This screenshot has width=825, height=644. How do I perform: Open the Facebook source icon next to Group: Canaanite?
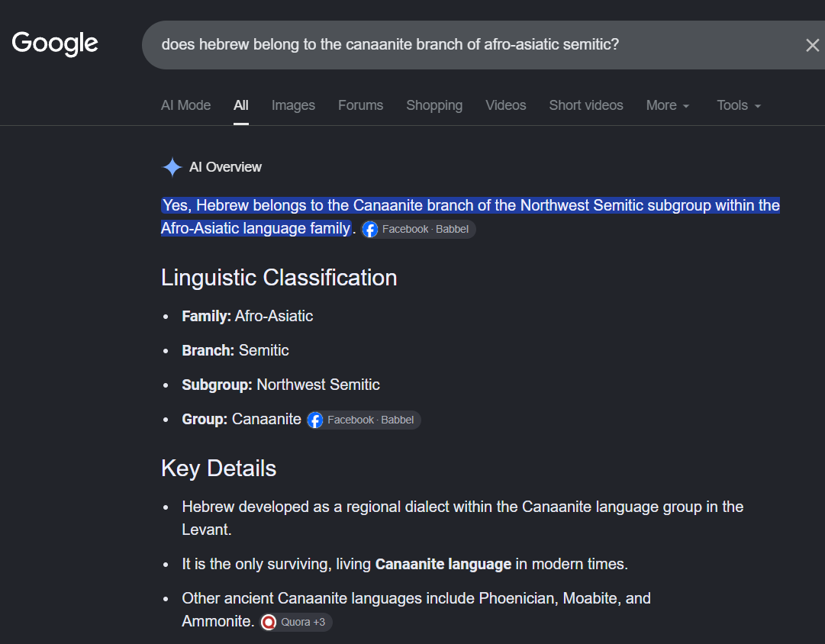coord(315,420)
